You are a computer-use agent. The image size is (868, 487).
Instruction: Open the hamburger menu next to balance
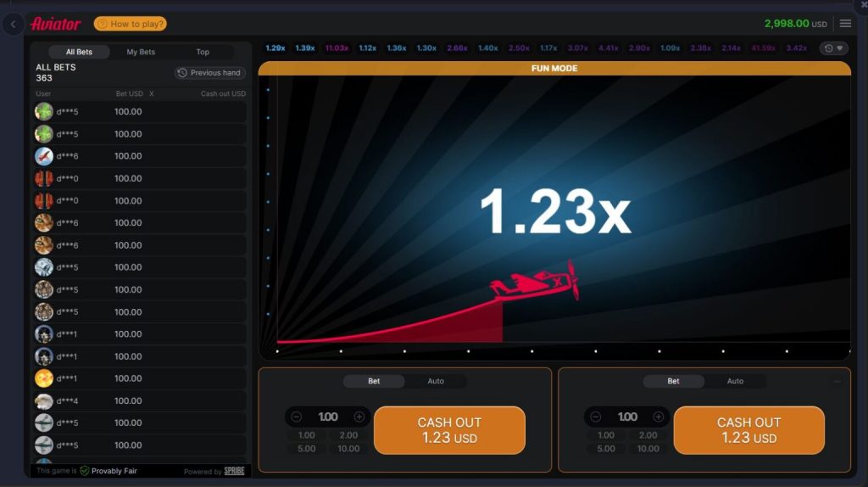pos(845,24)
